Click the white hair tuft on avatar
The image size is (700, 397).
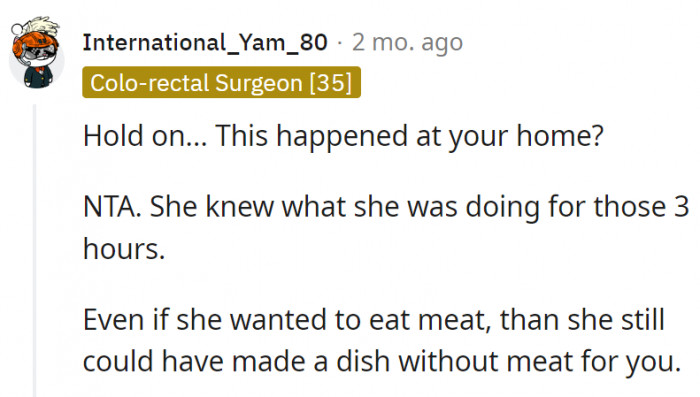coord(45,25)
